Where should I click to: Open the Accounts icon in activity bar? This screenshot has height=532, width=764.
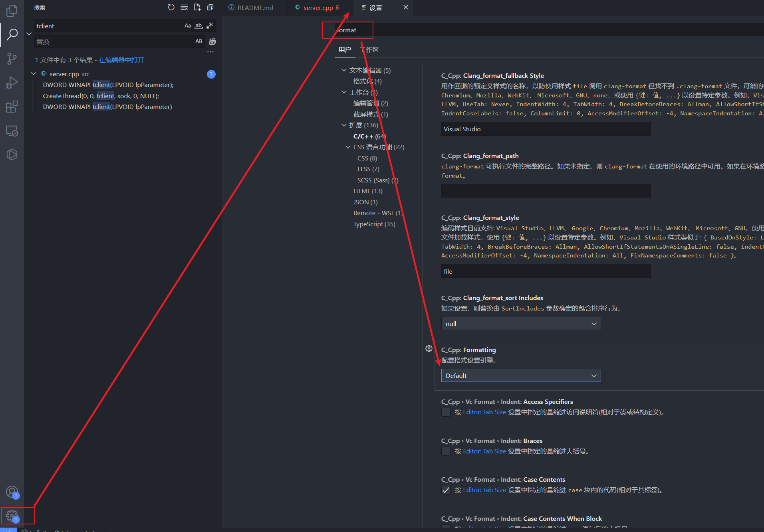point(12,492)
